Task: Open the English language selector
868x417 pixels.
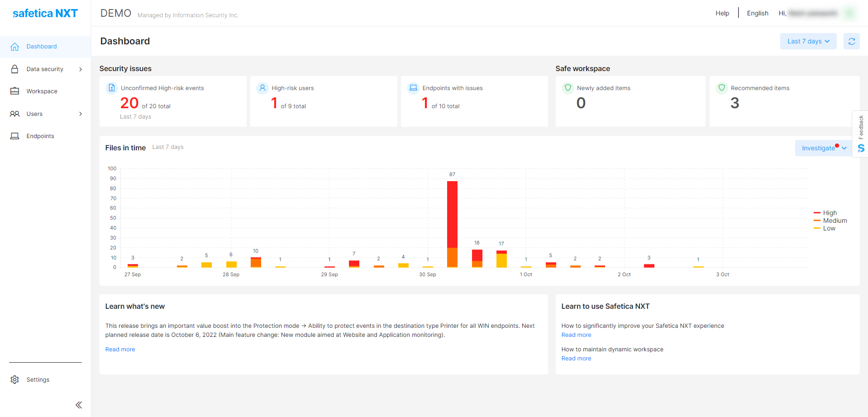Action: pos(758,13)
